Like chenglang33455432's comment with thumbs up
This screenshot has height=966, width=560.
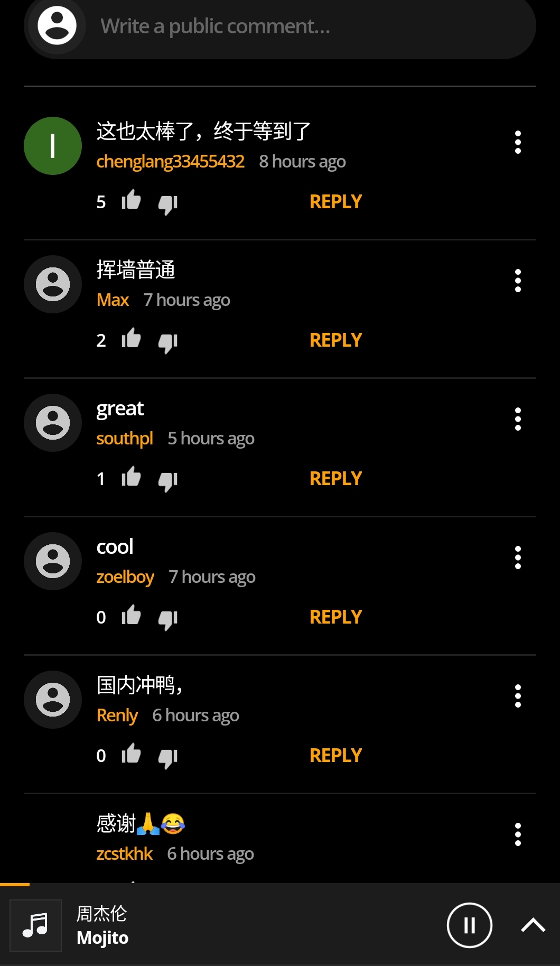pos(131,200)
